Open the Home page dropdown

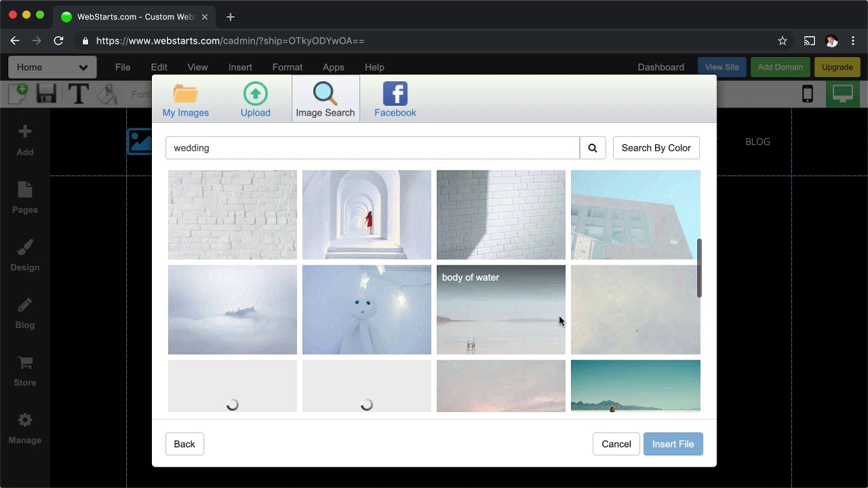52,67
